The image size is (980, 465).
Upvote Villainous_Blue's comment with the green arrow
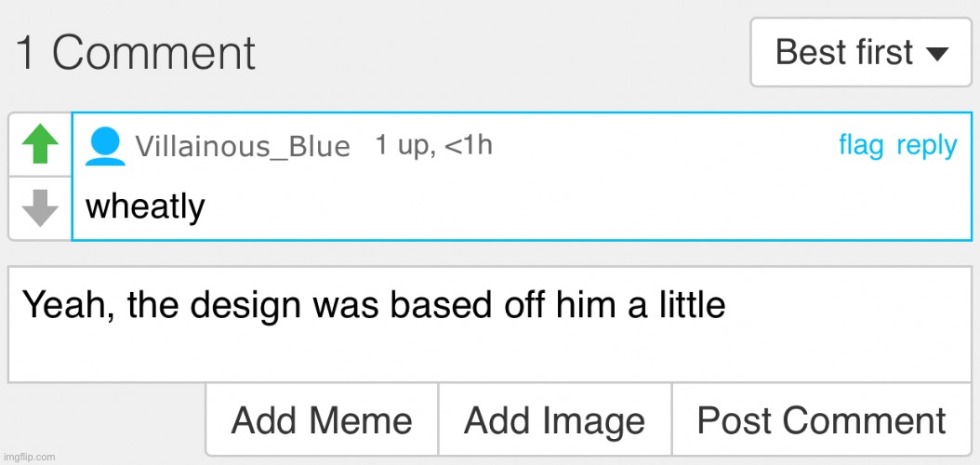pyautogui.click(x=40, y=144)
